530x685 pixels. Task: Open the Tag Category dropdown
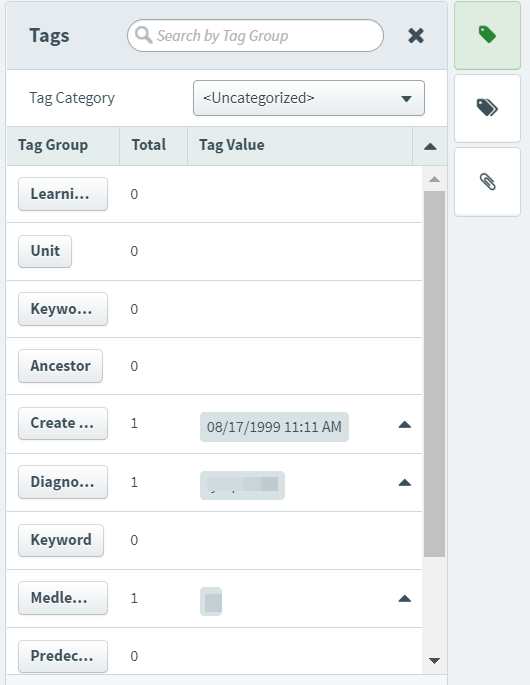308,98
